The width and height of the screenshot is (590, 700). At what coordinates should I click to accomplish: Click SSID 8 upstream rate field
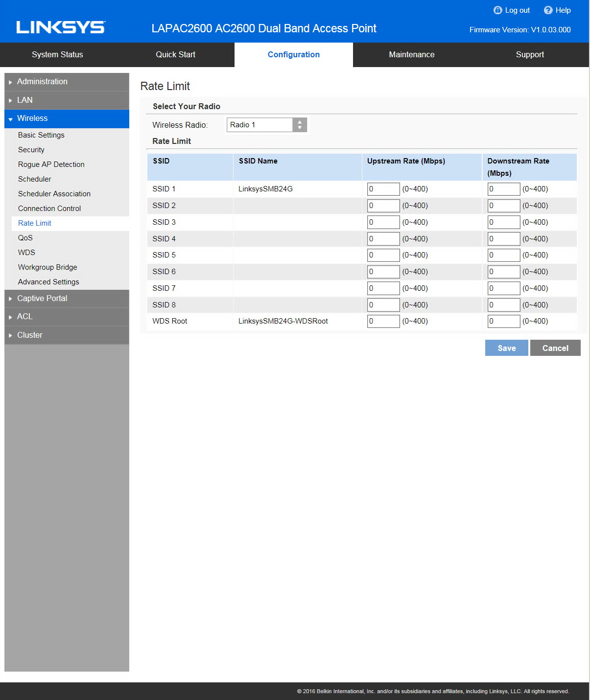pos(383,305)
